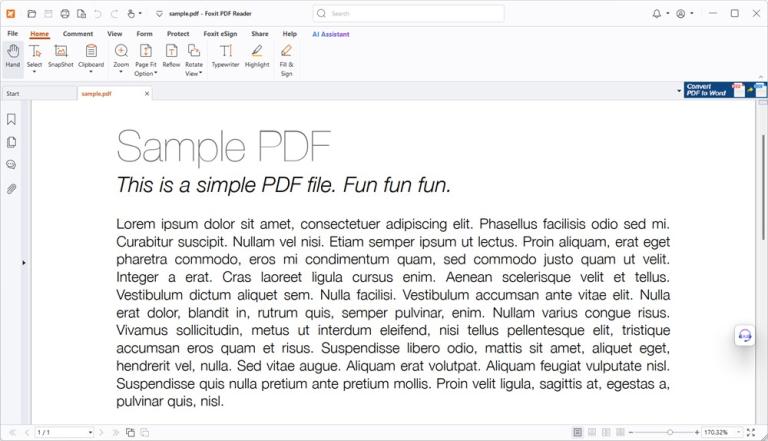The image size is (768, 441).
Task: Click the Reflow icon in ribbon
Action: click(x=171, y=55)
